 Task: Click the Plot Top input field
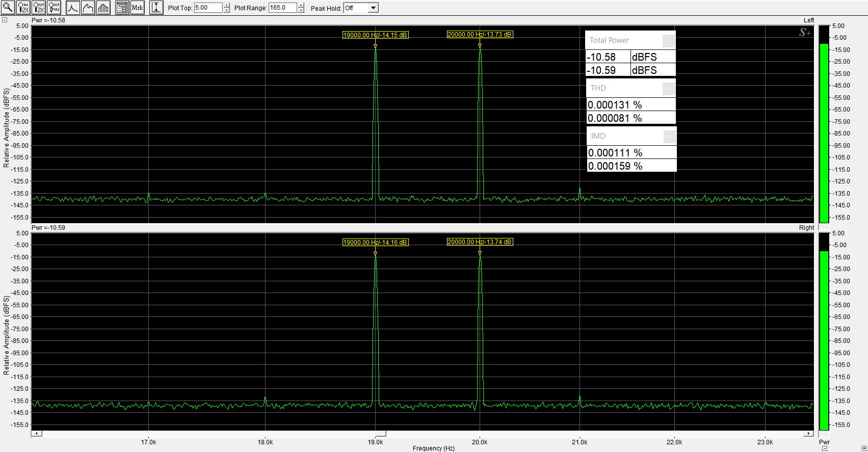pos(208,8)
